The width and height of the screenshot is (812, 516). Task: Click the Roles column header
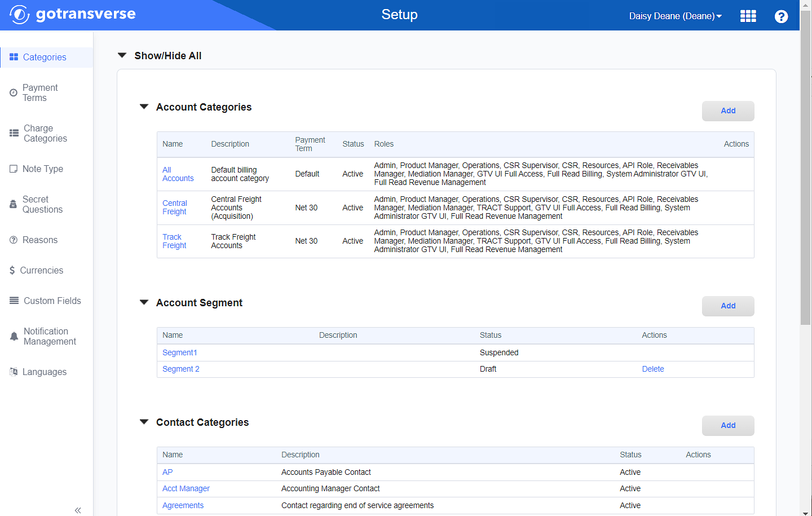(384, 144)
